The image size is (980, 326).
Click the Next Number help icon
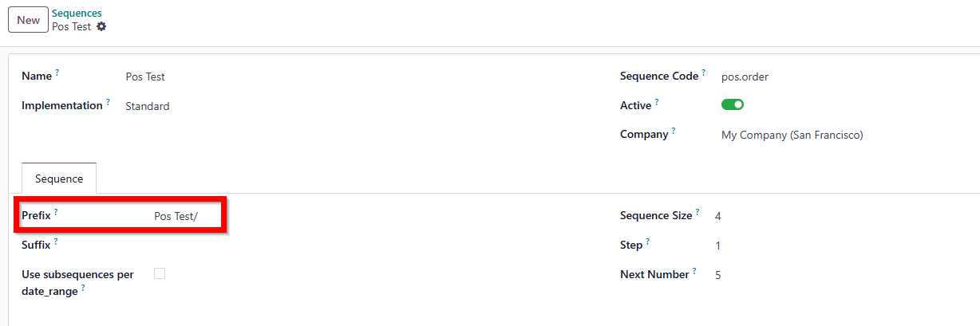pos(694,271)
